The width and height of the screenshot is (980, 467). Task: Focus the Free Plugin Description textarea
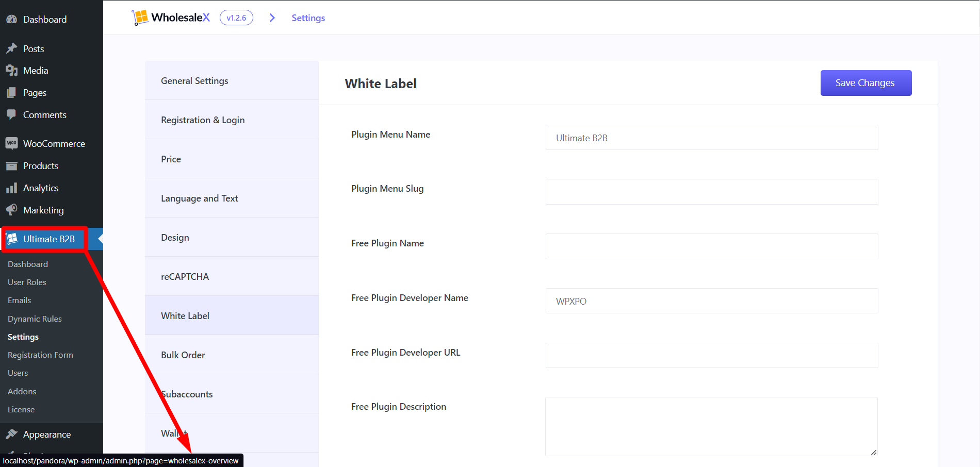[x=712, y=426]
